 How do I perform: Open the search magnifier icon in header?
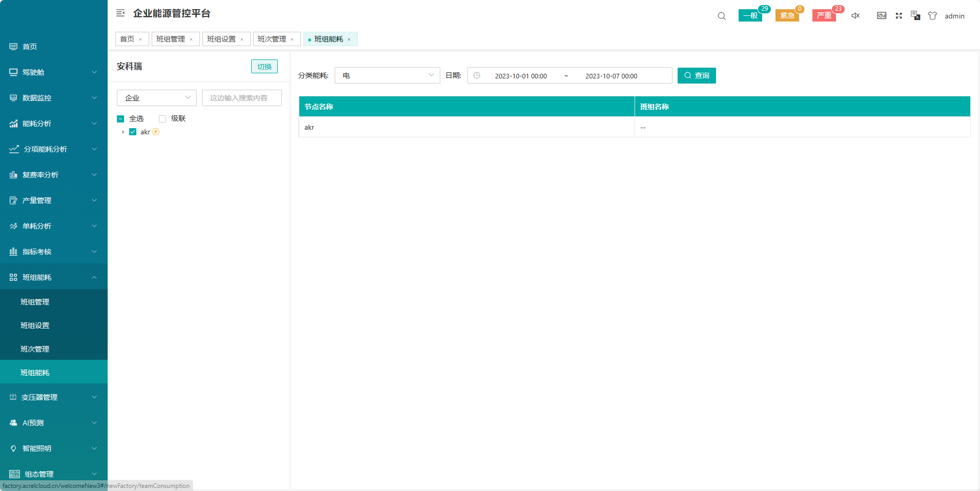[x=722, y=16]
